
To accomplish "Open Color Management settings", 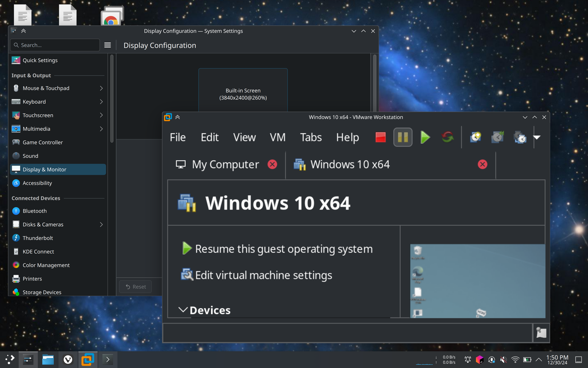I will pyautogui.click(x=58, y=265).
